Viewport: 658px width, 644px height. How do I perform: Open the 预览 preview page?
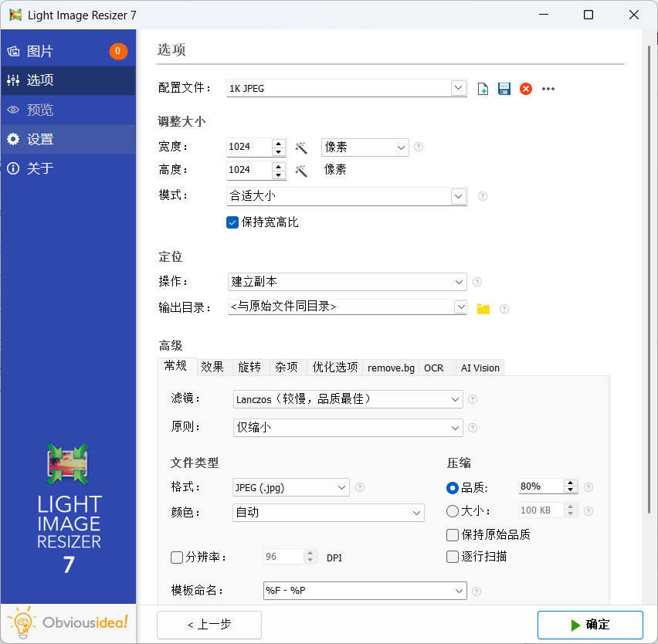68,110
